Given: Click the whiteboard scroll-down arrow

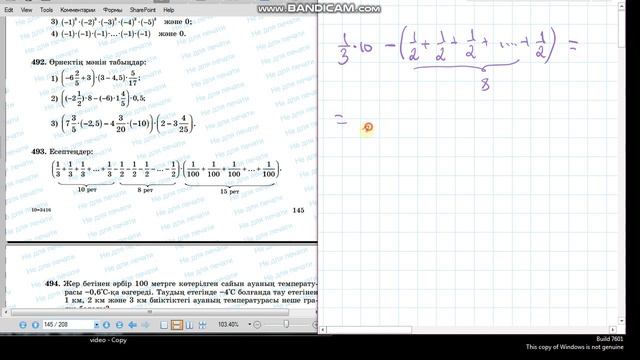Looking at the screenshot, I should 622,321.
